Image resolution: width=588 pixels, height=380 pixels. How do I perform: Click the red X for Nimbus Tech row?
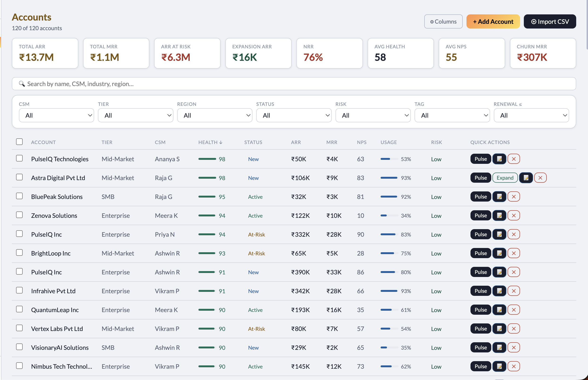pyautogui.click(x=514, y=366)
